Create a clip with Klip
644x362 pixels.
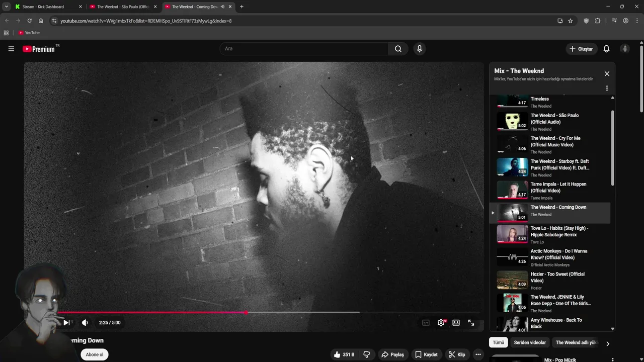click(457, 354)
